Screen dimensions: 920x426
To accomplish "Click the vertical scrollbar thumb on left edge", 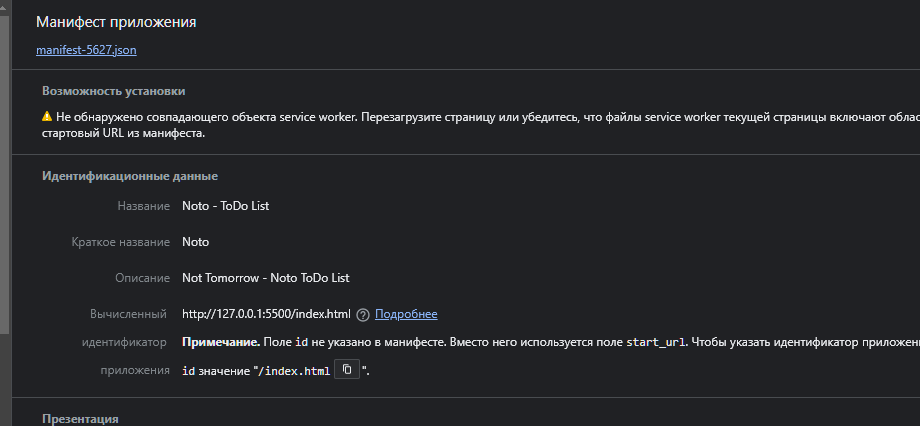I will (5, 176).
